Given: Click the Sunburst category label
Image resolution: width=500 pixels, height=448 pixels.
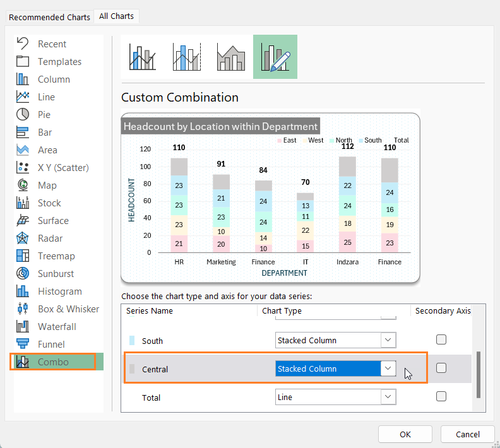Looking at the screenshot, I should 56,274.
